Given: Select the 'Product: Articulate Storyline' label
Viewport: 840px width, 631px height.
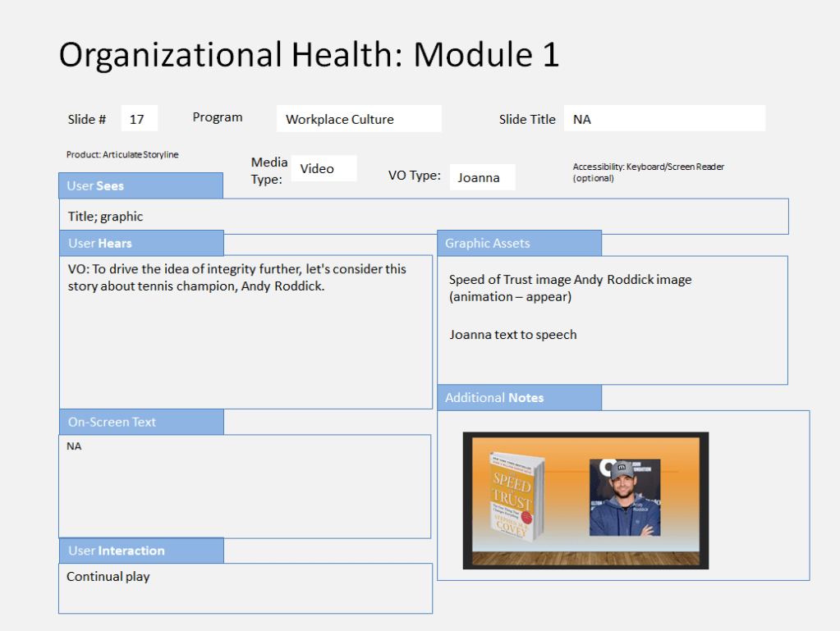Looking at the screenshot, I should [122, 154].
